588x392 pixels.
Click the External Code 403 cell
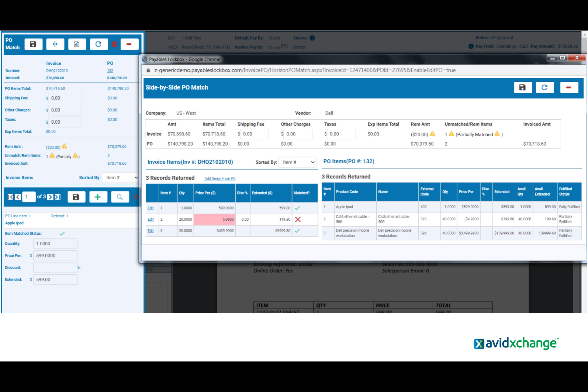coord(429,207)
